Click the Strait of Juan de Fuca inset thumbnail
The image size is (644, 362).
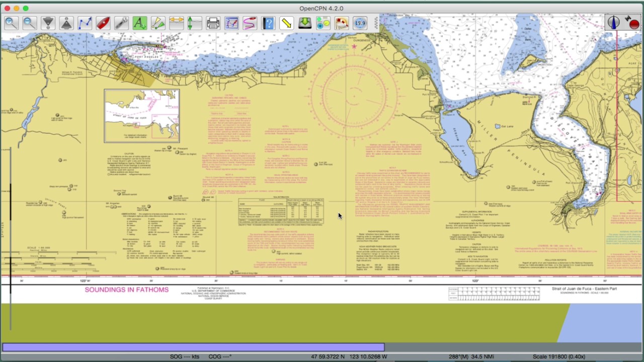click(x=142, y=116)
